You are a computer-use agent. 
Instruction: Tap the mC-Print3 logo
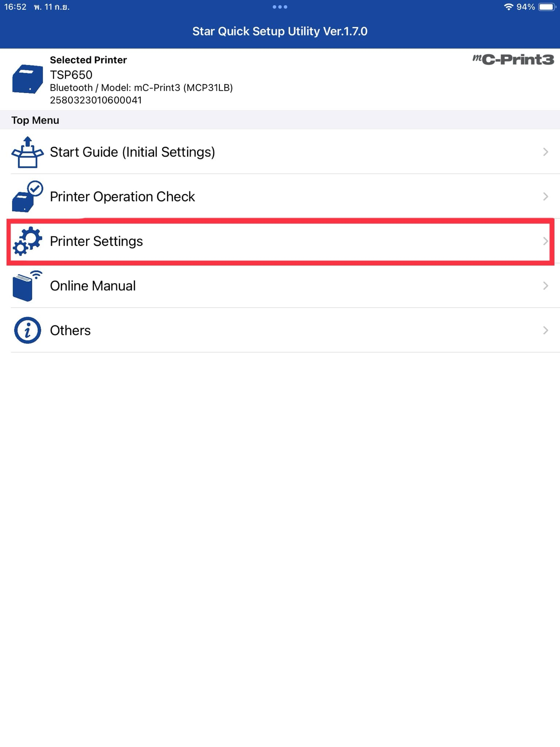513,59
